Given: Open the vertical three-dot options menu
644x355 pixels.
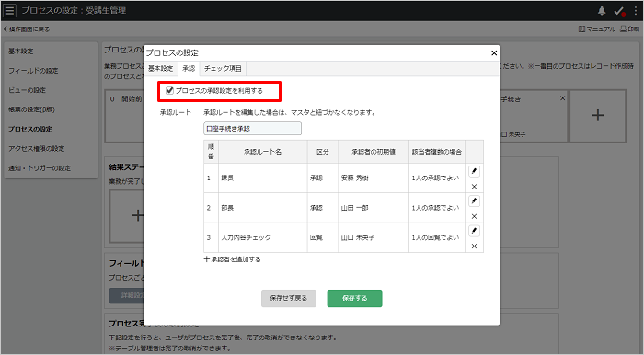Looking at the screenshot, I should [636, 11].
